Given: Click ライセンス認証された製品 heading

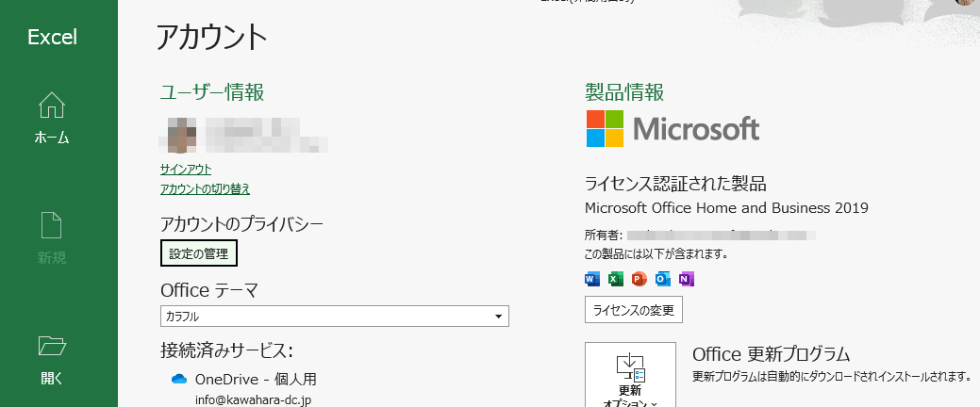Looking at the screenshot, I should coord(675,184).
